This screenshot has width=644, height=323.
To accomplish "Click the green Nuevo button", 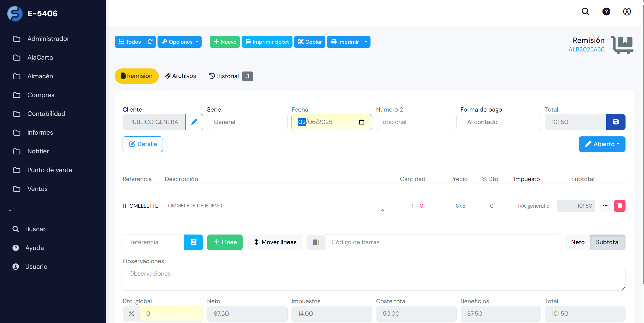I will tap(225, 42).
